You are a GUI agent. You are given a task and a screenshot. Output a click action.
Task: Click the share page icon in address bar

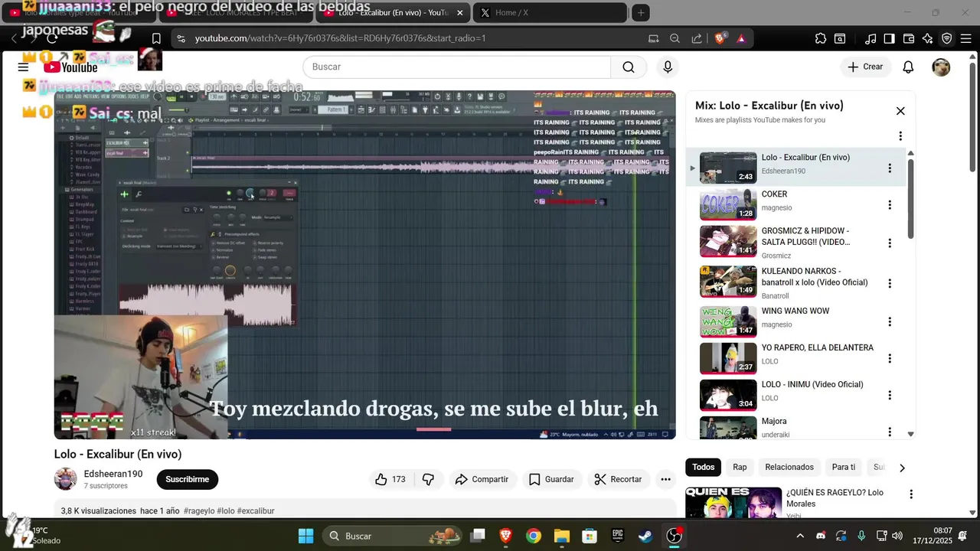point(697,38)
